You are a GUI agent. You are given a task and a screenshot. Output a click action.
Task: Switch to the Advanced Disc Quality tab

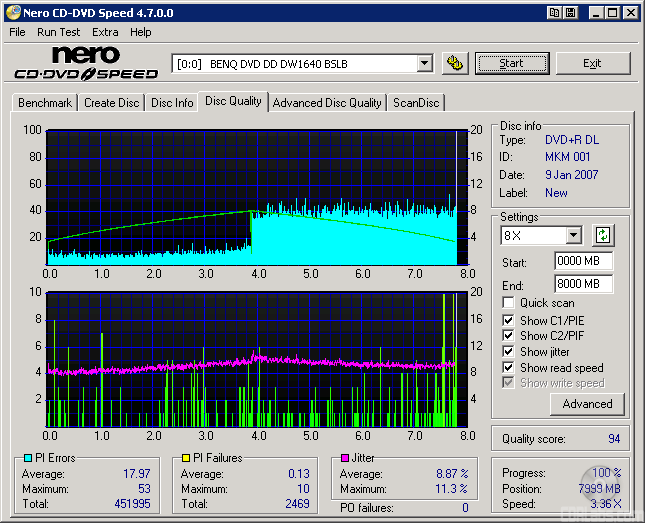tap(327, 103)
